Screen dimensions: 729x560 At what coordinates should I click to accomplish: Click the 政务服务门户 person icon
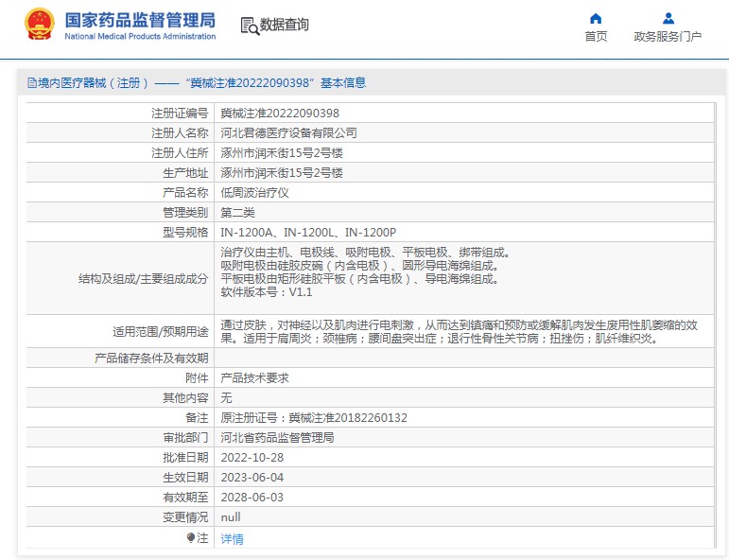pyautogui.click(x=668, y=18)
